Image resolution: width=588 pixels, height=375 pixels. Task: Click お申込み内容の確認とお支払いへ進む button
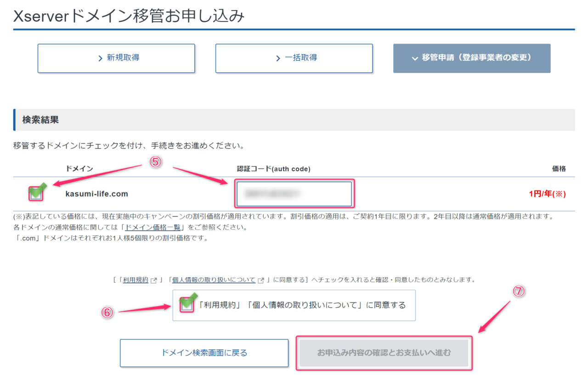(384, 353)
